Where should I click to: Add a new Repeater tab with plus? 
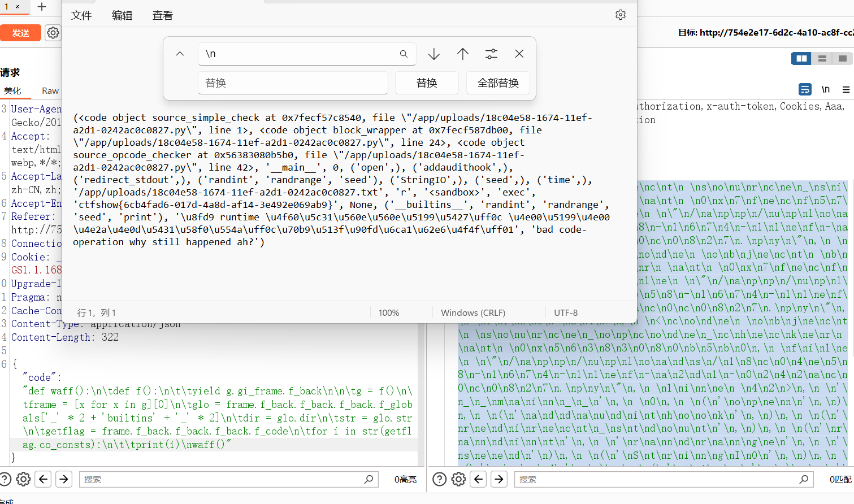coord(42,7)
